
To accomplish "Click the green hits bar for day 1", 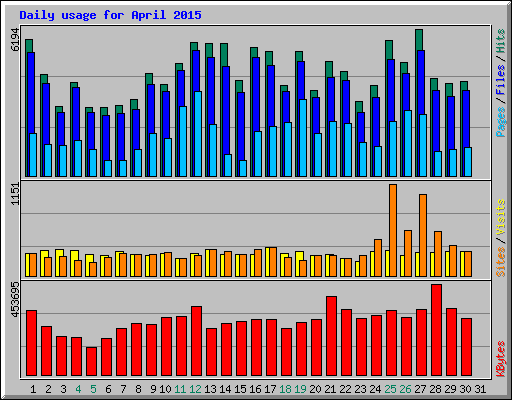I will pyautogui.click(x=29, y=46).
